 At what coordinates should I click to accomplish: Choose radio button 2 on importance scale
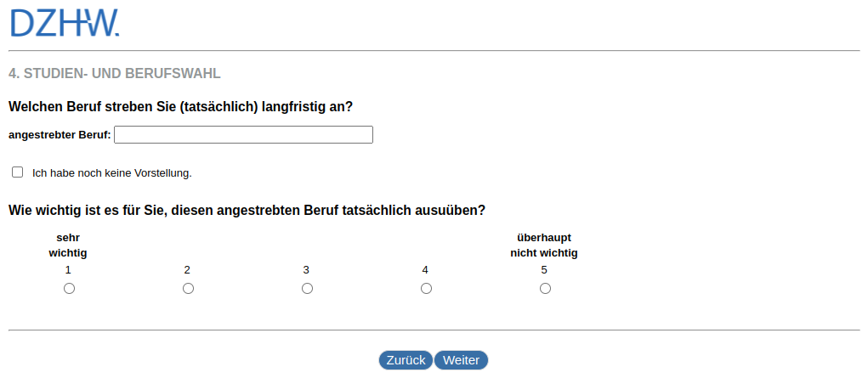tap(188, 289)
